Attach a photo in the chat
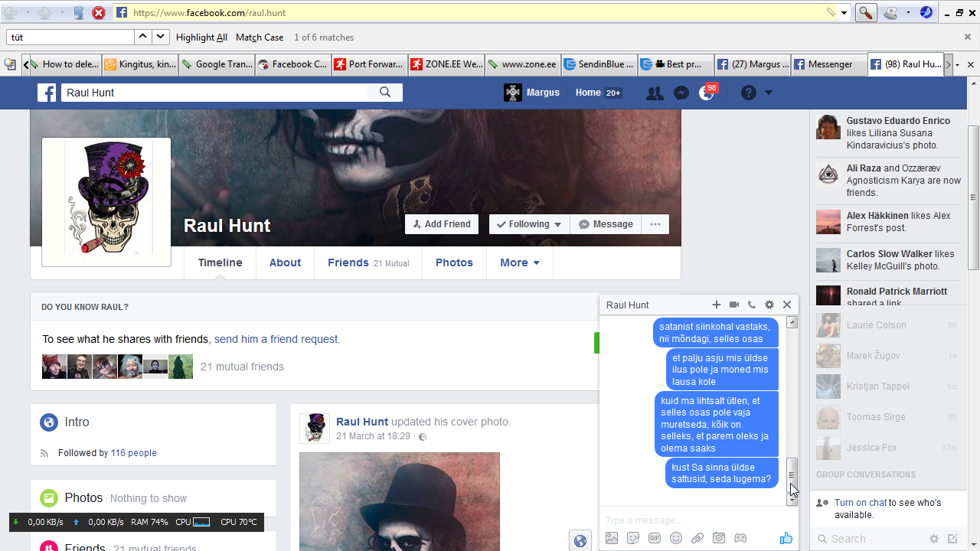 [612, 538]
